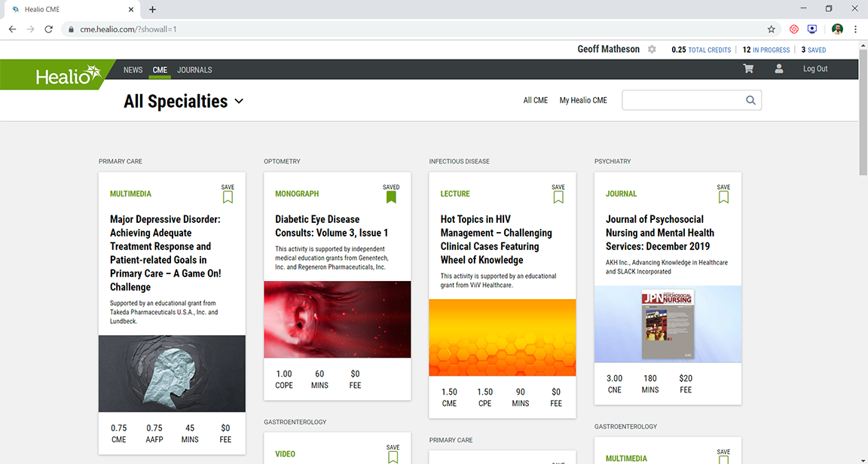Save the Hot Topics in HIV lecture
Viewport: 868px width, 464px height.
pos(558,197)
